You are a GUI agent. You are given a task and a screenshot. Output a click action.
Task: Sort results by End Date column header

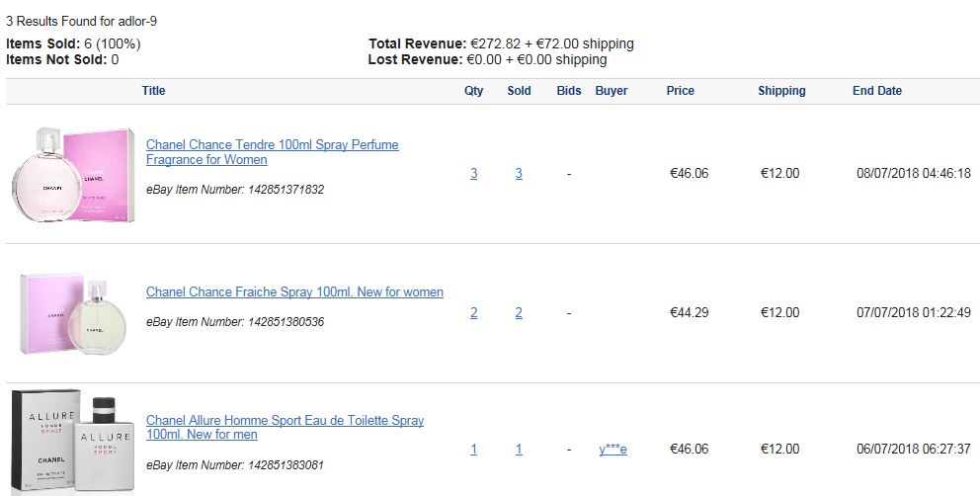[877, 91]
